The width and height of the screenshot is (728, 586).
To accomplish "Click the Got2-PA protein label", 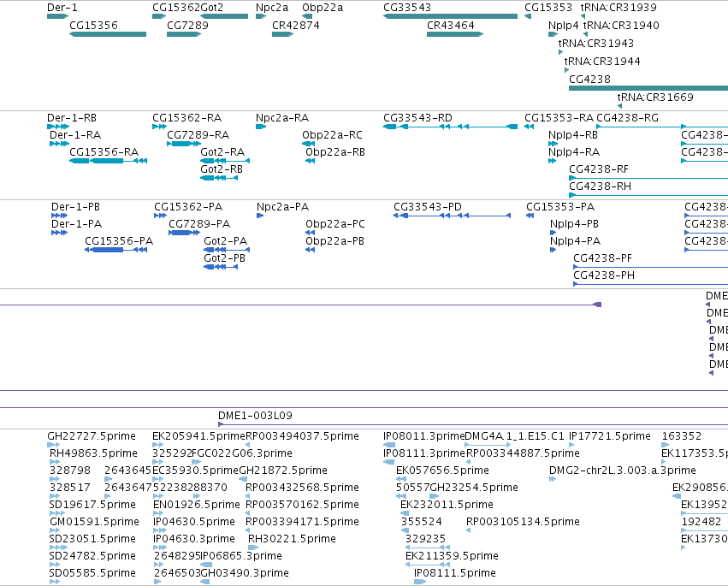I will 226,241.
